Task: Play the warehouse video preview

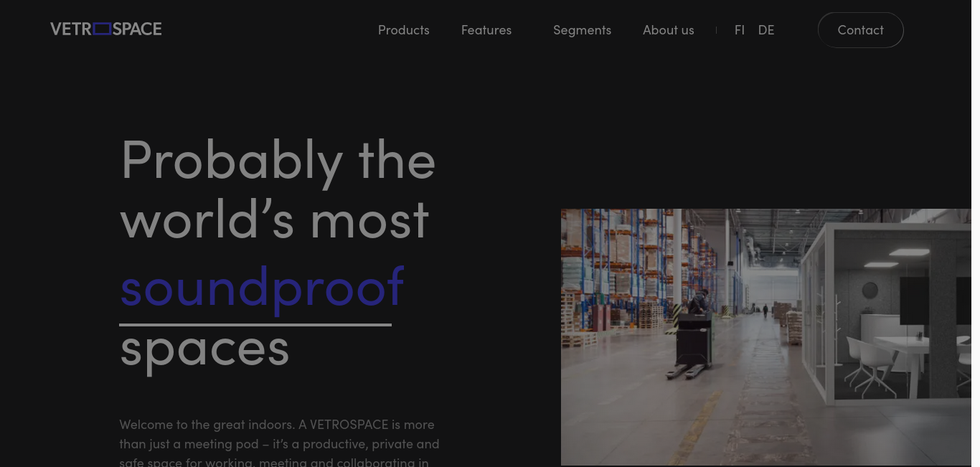Action: pyautogui.click(x=766, y=337)
